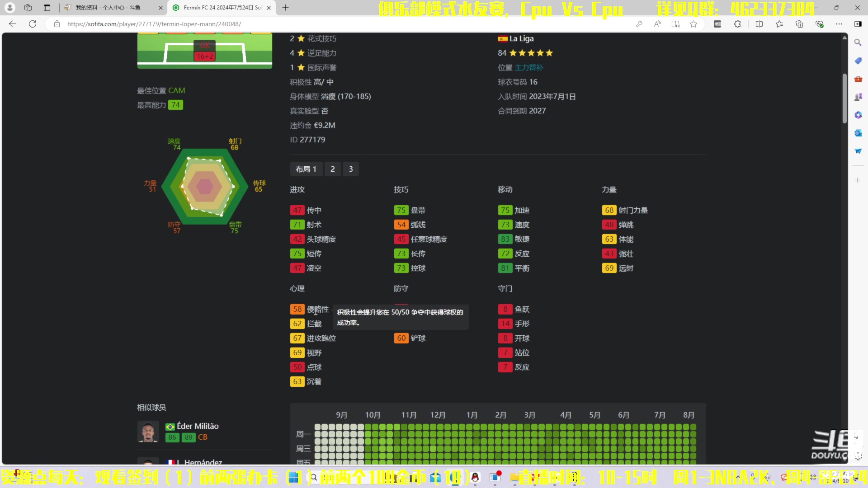Screen dimensions: 868x488
Task: Switch to the 斗鱼 个人中心 tab
Action: pyautogui.click(x=113, y=8)
